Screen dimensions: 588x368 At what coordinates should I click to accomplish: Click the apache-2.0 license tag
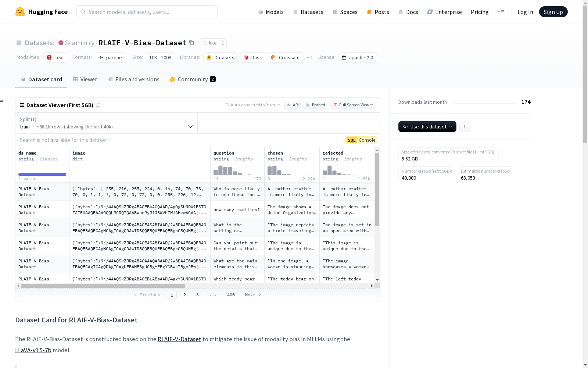(x=358, y=57)
